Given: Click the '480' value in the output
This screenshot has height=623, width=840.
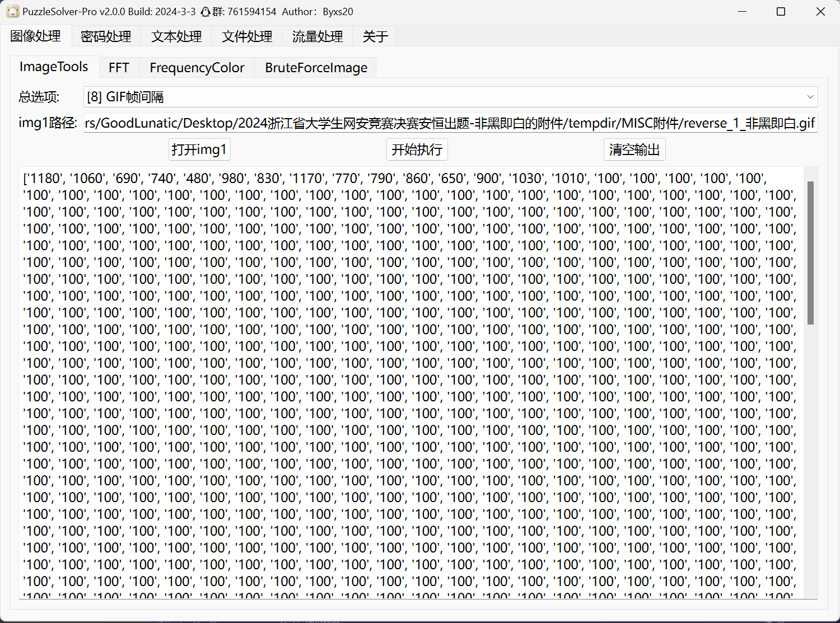Looking at the screenshot, I should pos(201,179).
